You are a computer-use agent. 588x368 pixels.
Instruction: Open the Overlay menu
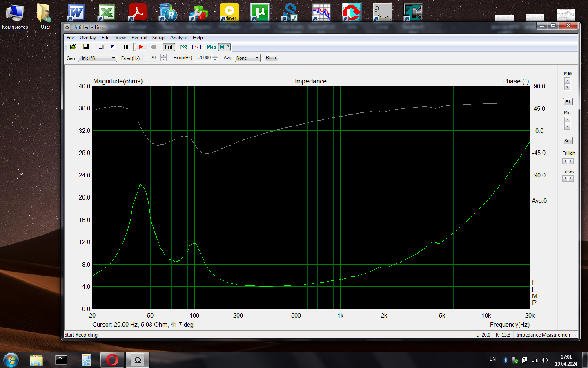(88, 38)
